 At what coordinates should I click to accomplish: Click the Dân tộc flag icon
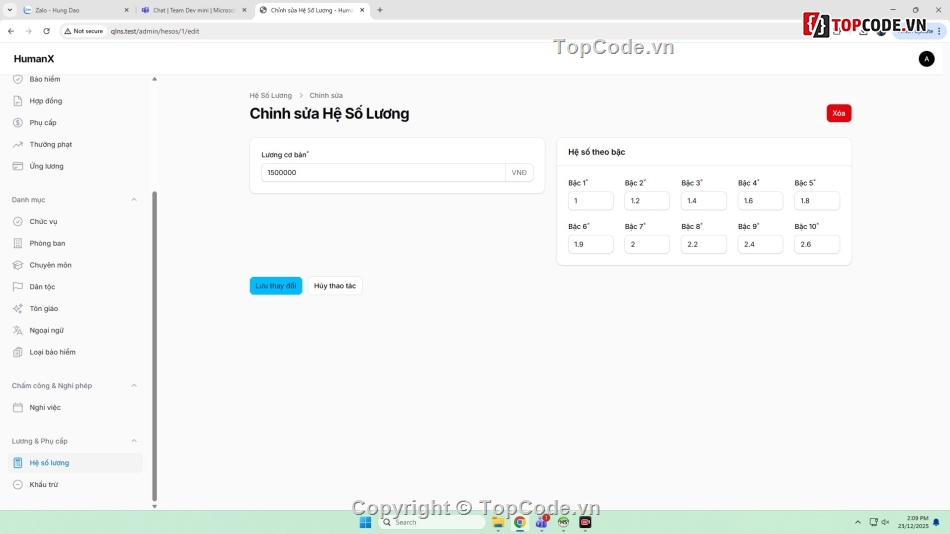click(x=18, y=287)
